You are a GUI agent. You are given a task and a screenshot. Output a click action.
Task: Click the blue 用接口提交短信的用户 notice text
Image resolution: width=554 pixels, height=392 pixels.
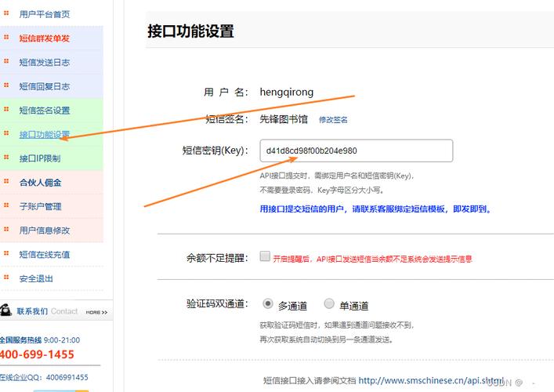[375, 209]
